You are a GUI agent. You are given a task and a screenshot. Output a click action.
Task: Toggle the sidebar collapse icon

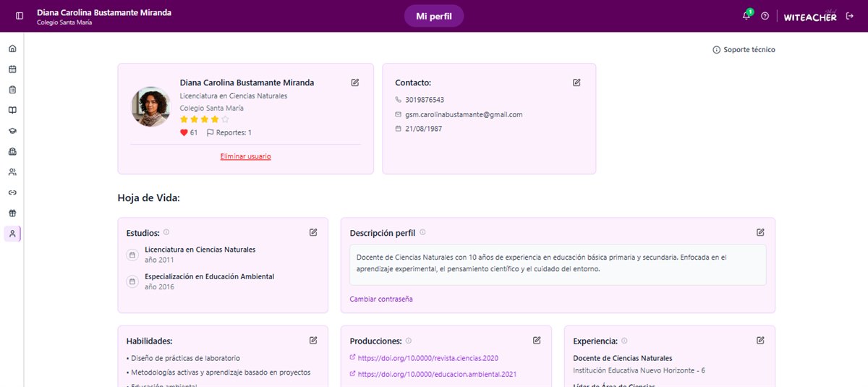[x=20, y=16]
